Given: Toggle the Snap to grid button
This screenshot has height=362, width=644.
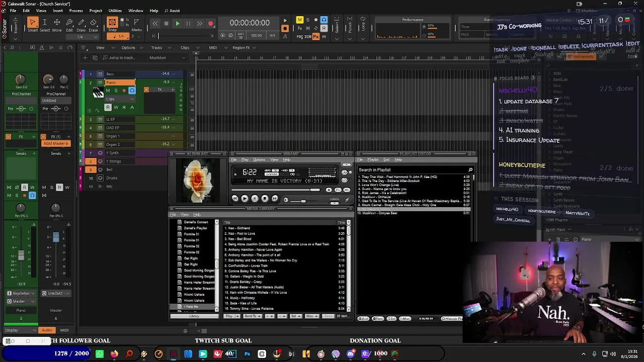Looking at the screenshot, I should (x=112, y=23).
